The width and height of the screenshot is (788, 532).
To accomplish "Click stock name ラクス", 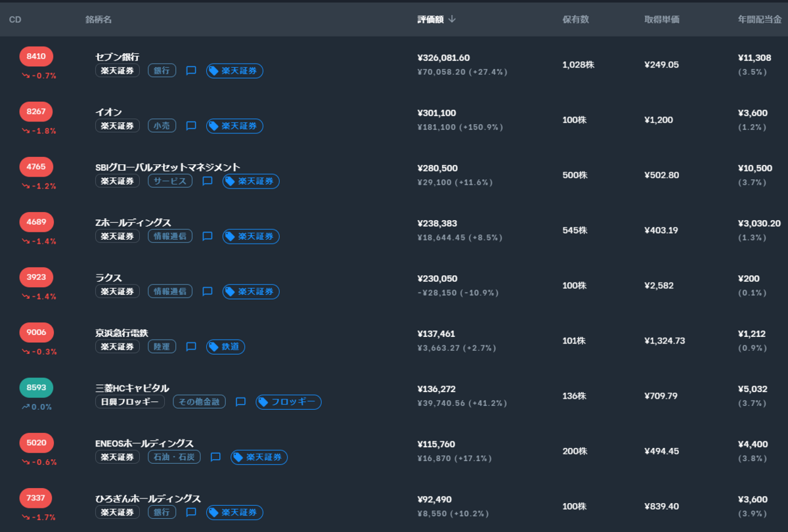I will [x=108, y=278].
